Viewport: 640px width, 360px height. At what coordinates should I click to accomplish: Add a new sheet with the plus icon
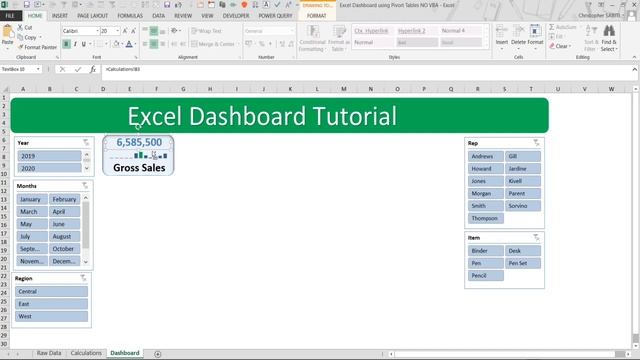[x=158, y=354]
